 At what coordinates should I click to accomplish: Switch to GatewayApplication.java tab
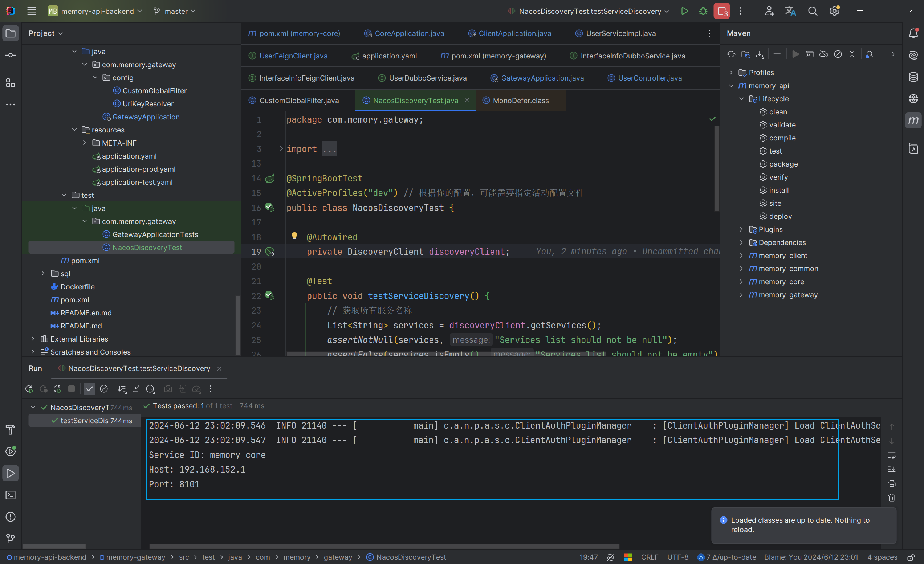(537, 78)
